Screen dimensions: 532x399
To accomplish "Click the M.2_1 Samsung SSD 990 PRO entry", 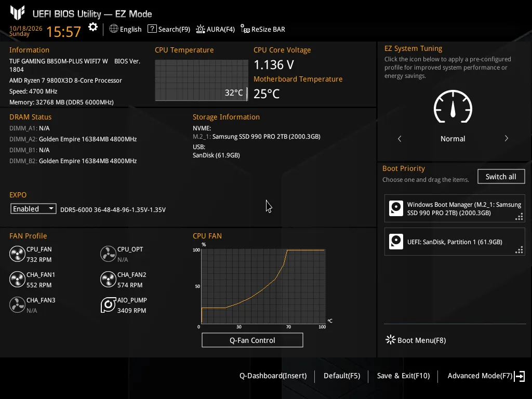I will (257, 137).
